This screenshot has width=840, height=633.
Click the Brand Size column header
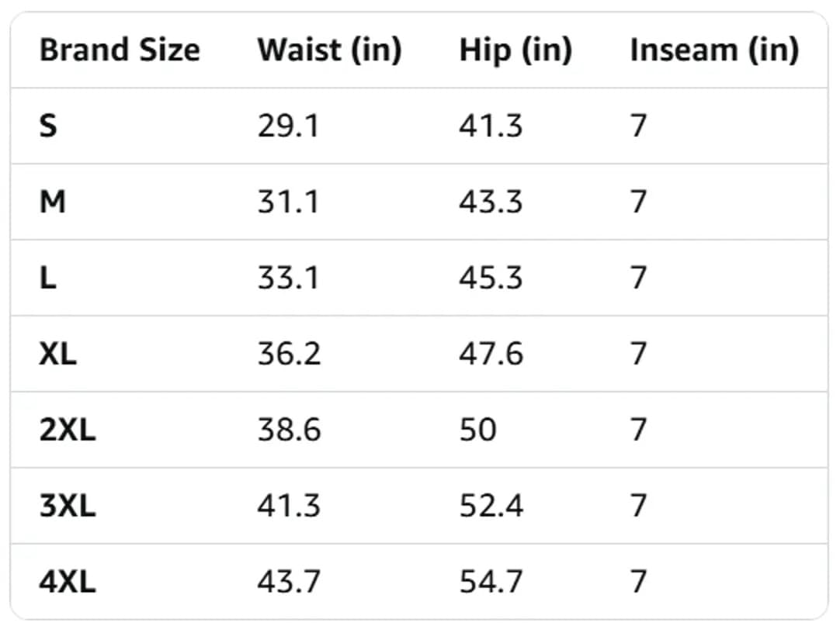(120, 50)
